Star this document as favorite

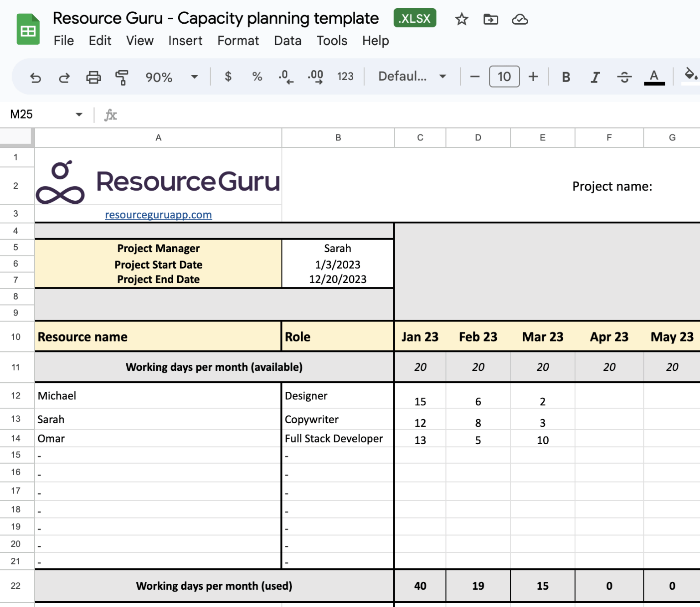coord(462,19)
